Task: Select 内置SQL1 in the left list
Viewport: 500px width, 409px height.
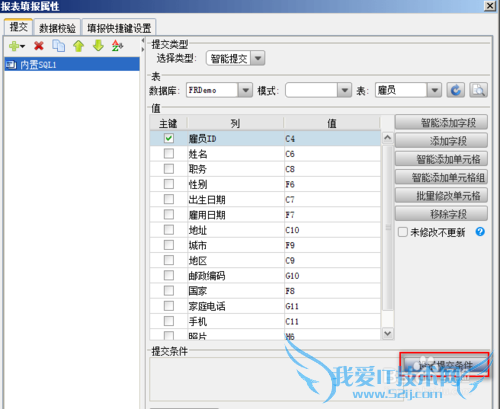Action: click(x=72, y=64)
